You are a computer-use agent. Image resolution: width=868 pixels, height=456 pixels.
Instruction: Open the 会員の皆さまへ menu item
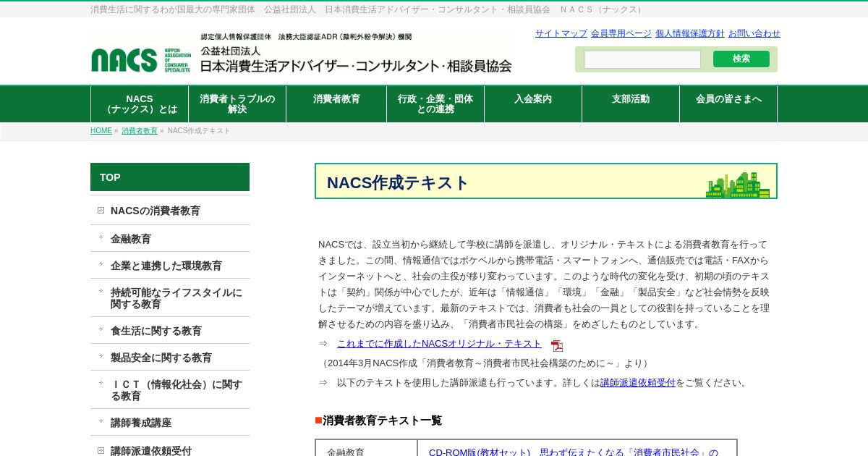(728, 104)
